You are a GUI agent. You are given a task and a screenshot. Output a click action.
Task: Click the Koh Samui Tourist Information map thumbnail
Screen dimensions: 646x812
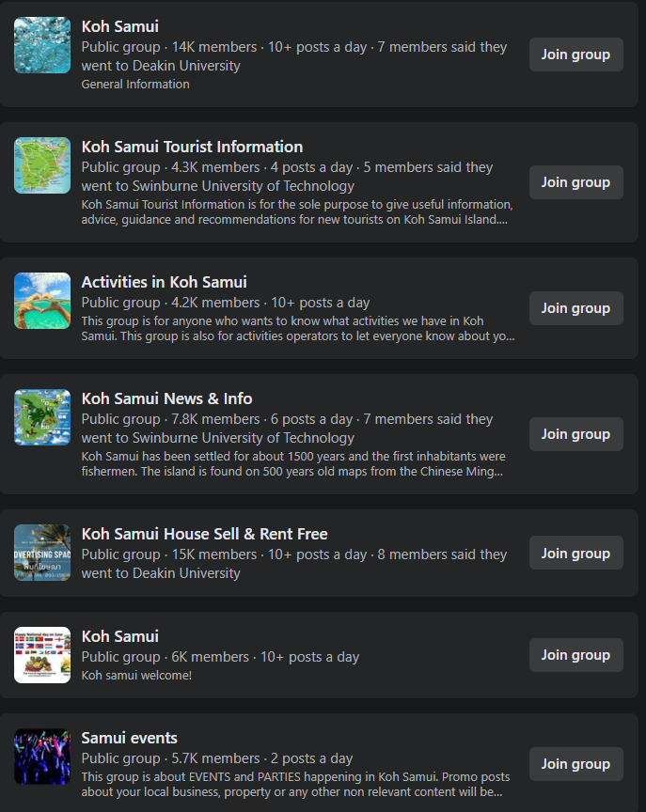(42, 165)
